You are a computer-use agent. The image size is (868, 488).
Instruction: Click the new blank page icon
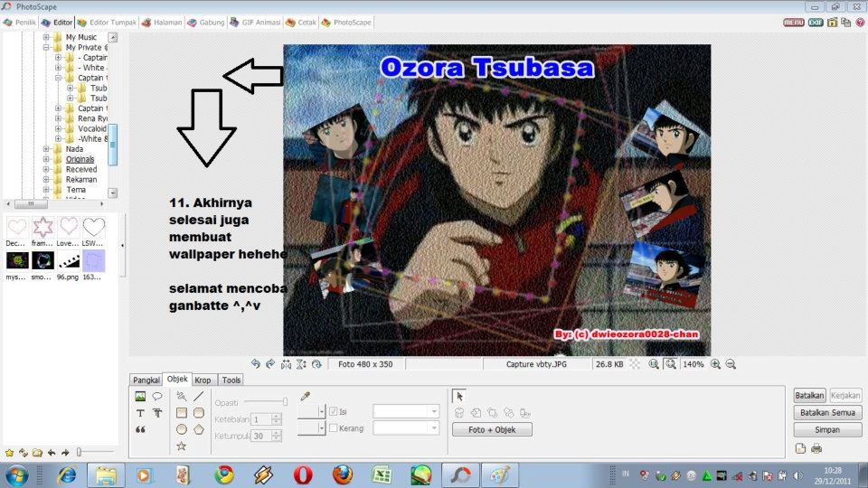800,449
